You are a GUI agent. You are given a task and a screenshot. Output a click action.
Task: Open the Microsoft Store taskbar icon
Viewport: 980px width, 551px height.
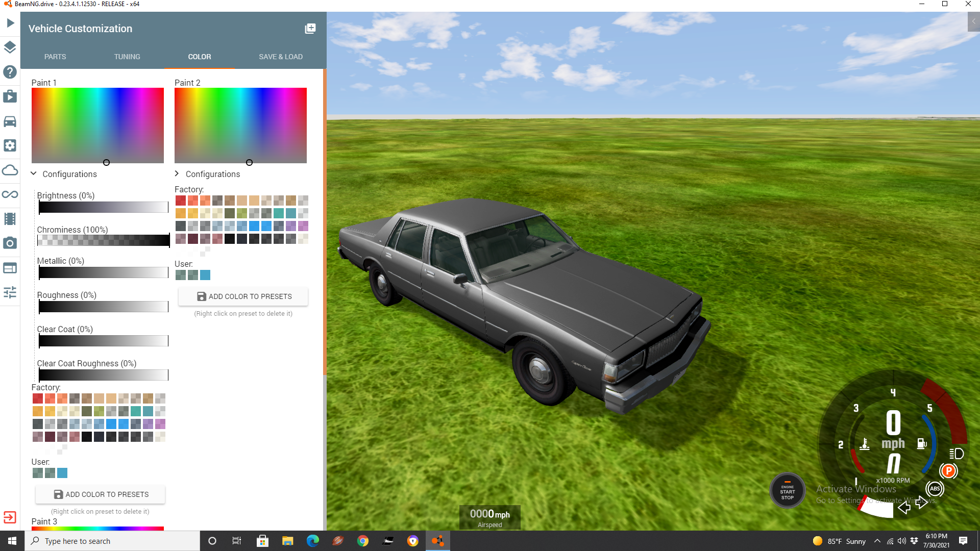coord(262,541)
